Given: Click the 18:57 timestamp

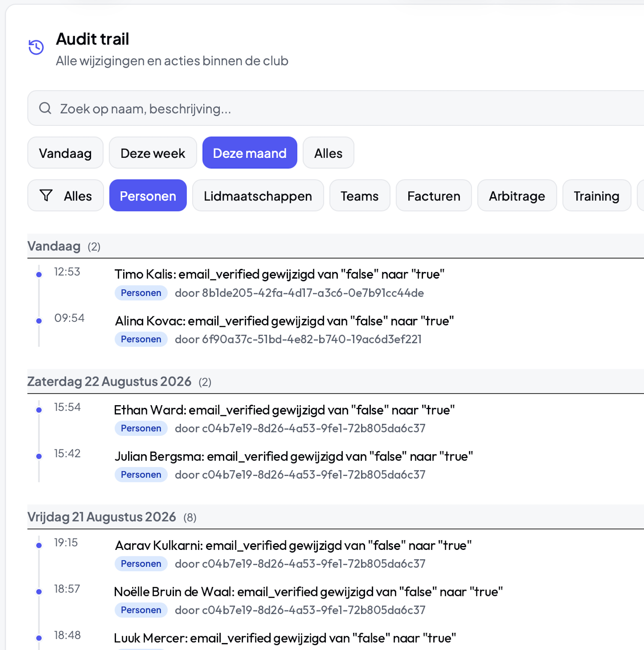Looking at the screenshot, I should click(x=67, y=589).
